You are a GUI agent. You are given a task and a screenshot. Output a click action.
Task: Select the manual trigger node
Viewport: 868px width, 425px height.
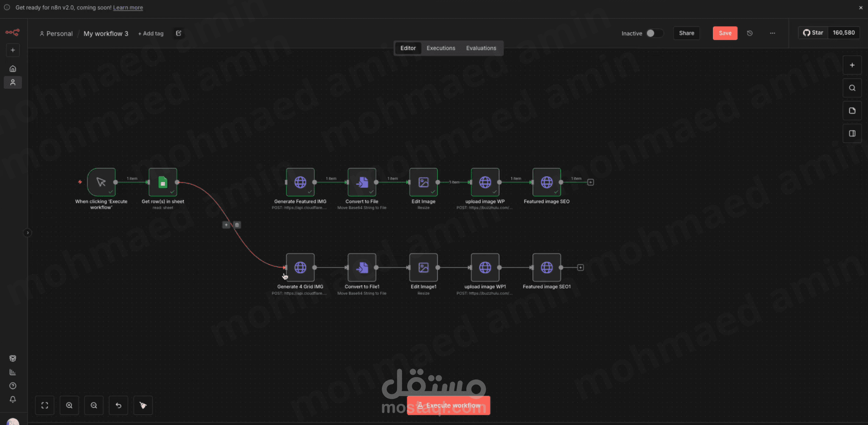coord(101,182)
